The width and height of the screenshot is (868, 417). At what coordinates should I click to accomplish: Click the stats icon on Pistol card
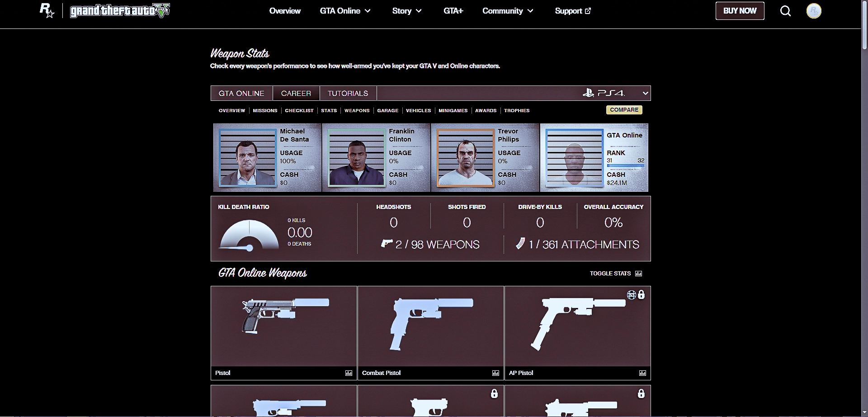(x=349, y=373)
